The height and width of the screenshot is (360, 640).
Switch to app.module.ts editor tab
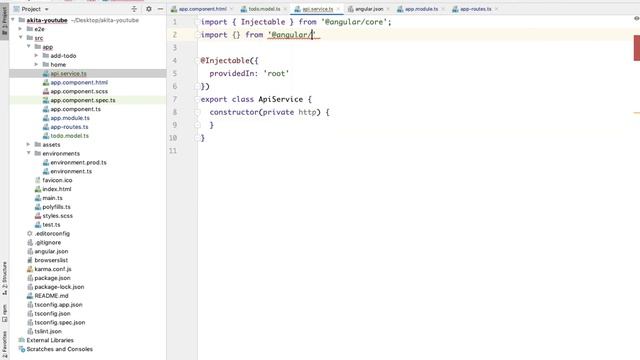[421, 9]
